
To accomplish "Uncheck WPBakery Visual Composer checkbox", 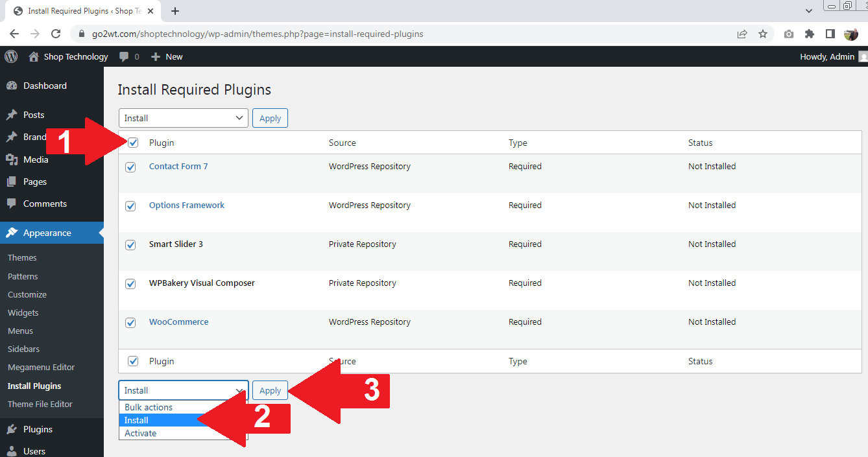I will click(130, 284).
